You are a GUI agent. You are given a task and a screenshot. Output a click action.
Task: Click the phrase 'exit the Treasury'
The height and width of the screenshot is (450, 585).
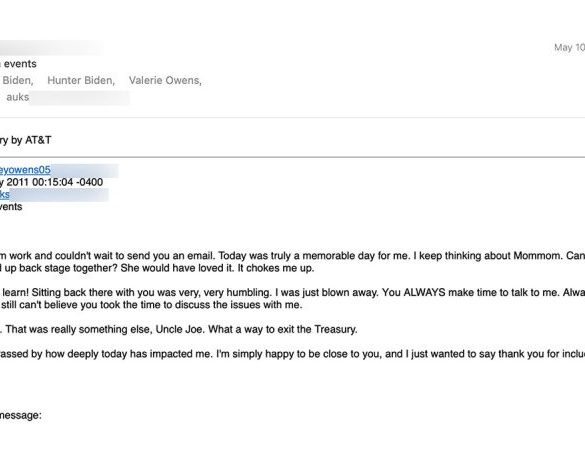point(322,329)
